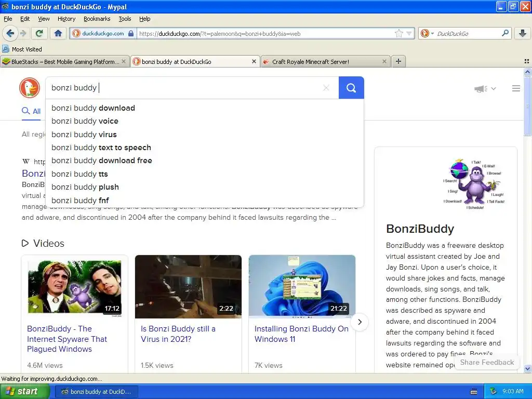
Task: Click the 9:03 AM taskbar clock
Action: coord(513,392)
